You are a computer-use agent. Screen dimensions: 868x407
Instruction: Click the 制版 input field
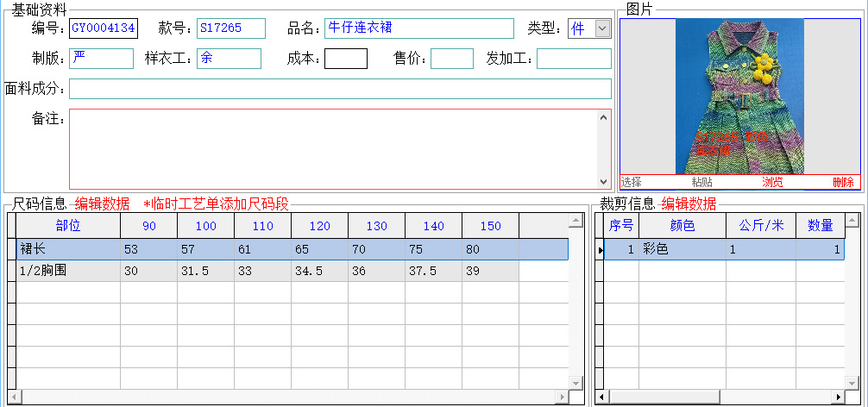pos(101,59)
